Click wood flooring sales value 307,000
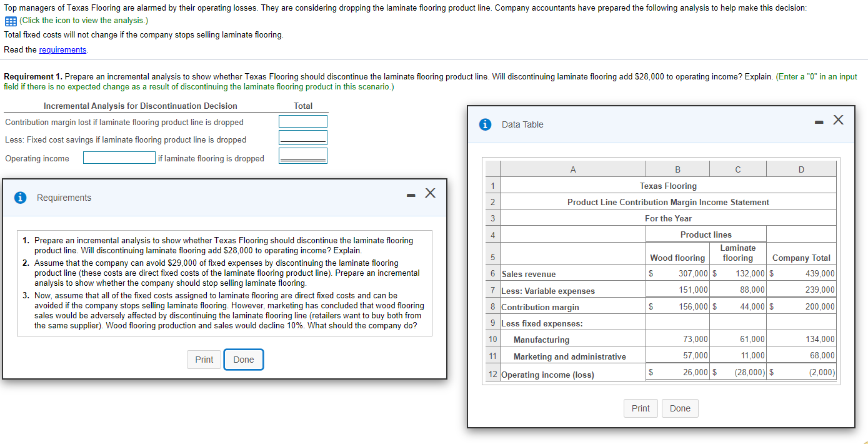Image resolution: width=868 pixels, height=444 pixels. (694, 273)
